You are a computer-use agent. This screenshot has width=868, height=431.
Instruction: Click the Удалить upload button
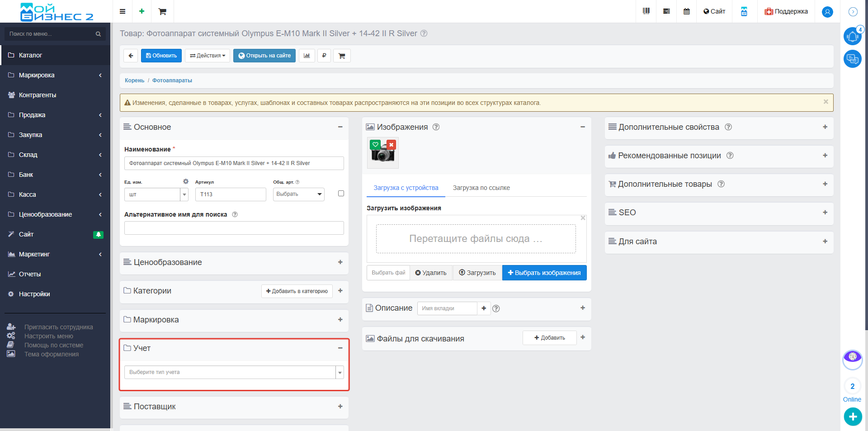tap(431, 273)
